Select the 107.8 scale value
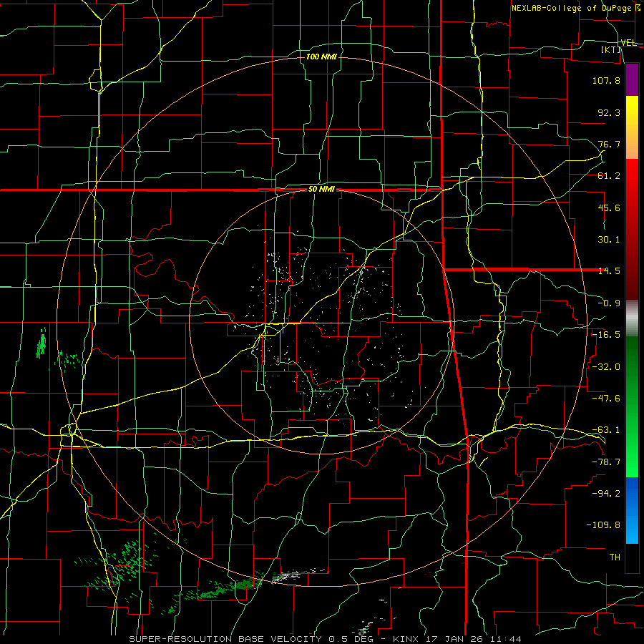644x644 pixels. pyautogui.click(x=606, y=80)
